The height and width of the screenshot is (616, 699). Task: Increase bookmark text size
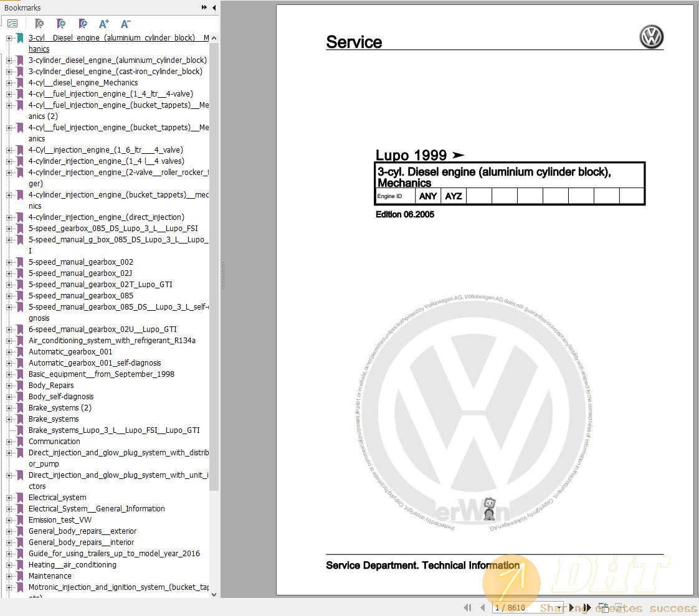coord(104,24)
